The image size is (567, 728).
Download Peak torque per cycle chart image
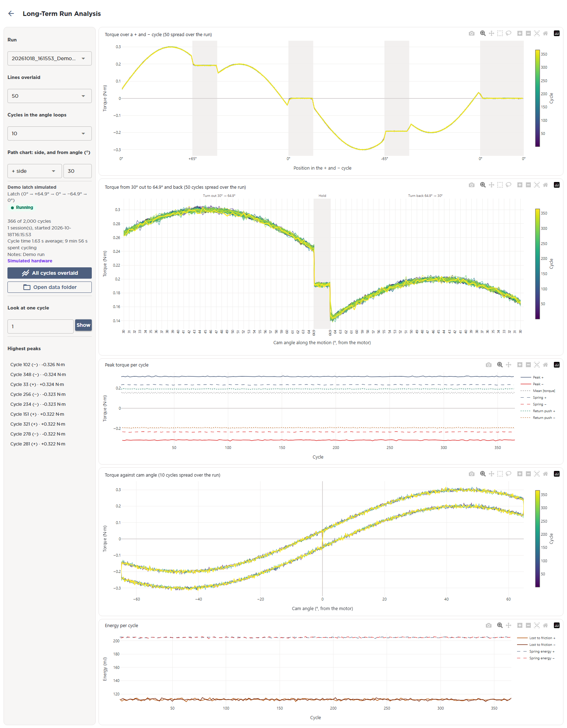489,365
